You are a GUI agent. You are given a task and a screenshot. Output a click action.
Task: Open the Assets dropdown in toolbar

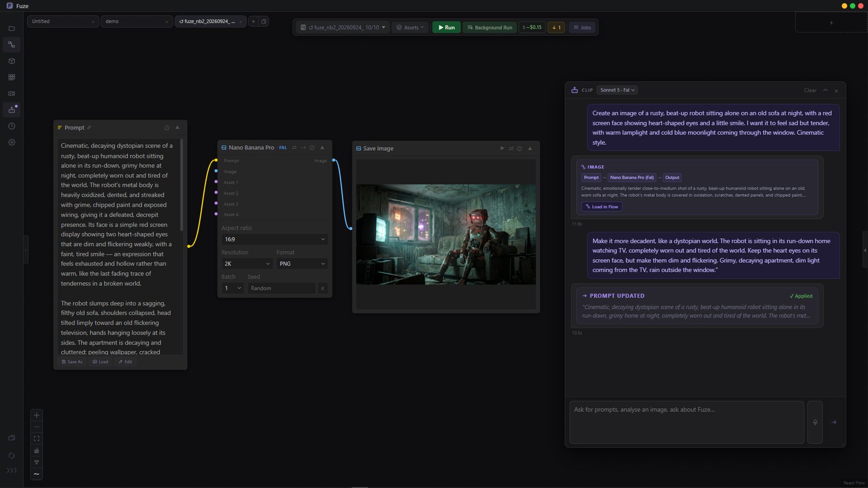click(410, 27)
